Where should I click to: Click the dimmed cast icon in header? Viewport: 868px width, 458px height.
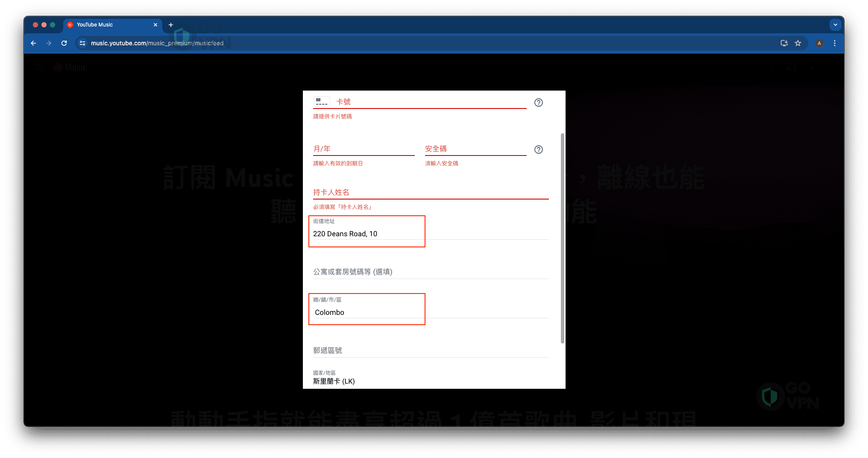point(791,67)
